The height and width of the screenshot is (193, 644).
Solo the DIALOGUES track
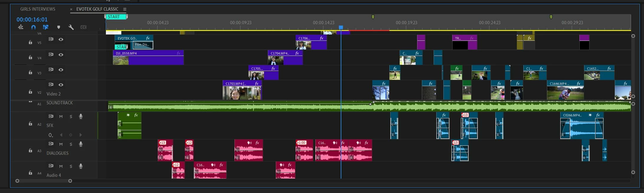[x=71, y=144]
